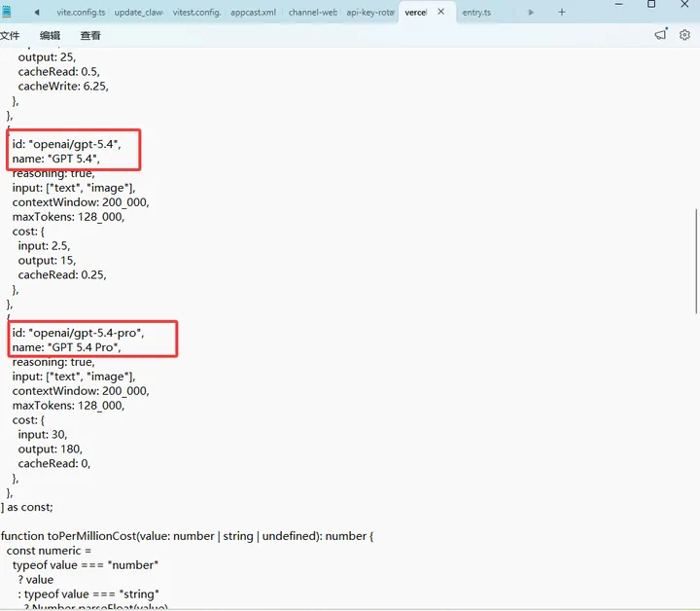
Task: Place cursor on id: "openai/gpt-5.4", line
Action: [x=66, y=144]
